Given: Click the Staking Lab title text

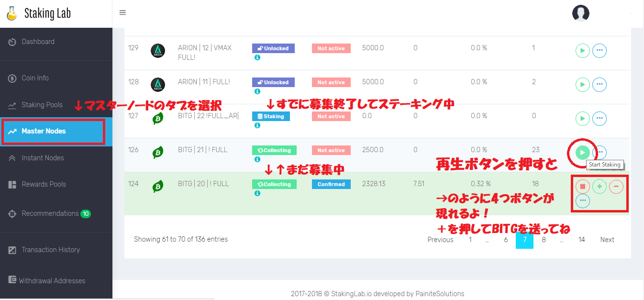Looking at the screenshot, I should (47, 13).
